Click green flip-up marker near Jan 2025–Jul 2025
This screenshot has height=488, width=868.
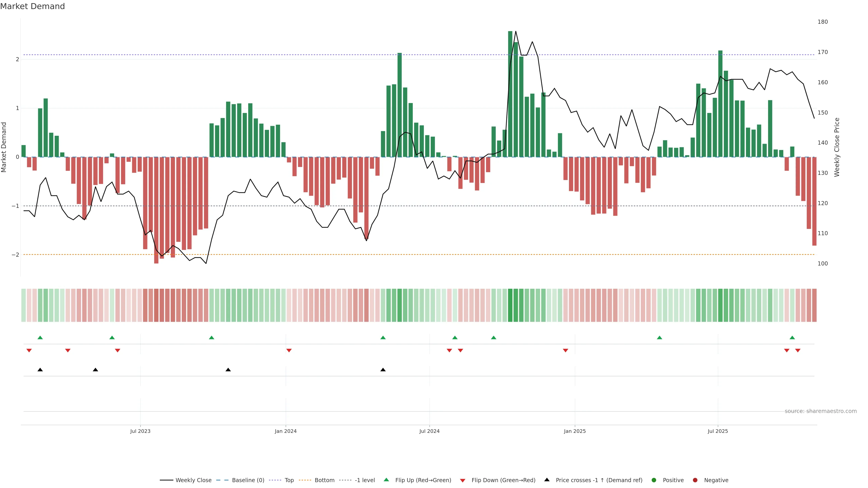[659, 338]
